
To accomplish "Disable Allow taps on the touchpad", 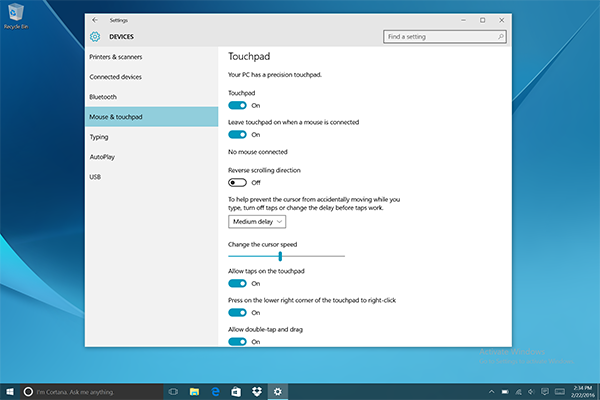I will click(237, 283).
